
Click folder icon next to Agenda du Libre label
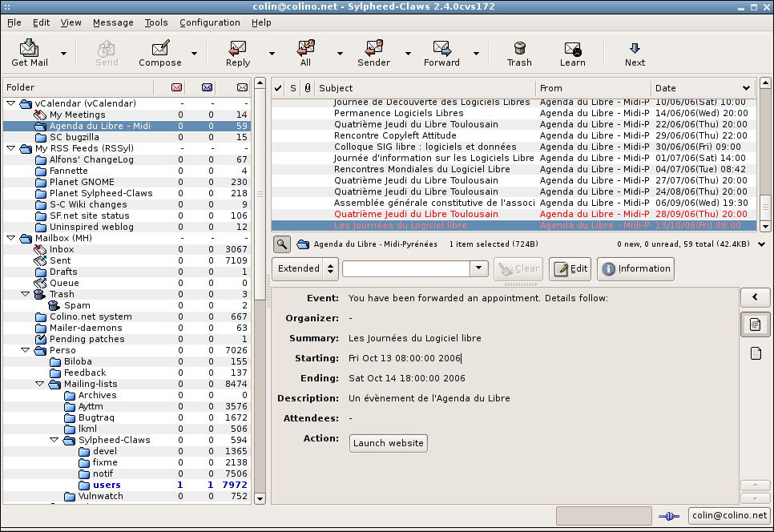point(303,244)
